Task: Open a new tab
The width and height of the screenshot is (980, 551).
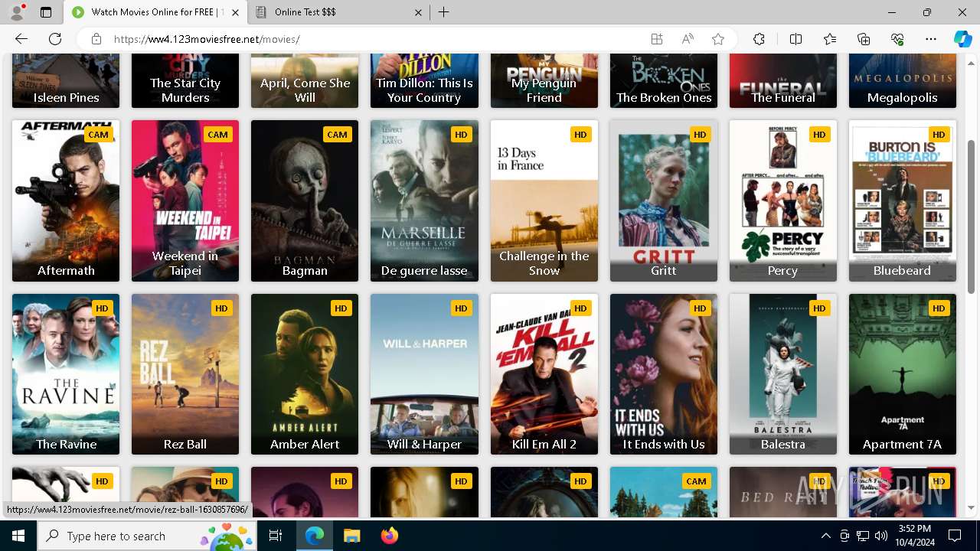Action: pos(444,12)
